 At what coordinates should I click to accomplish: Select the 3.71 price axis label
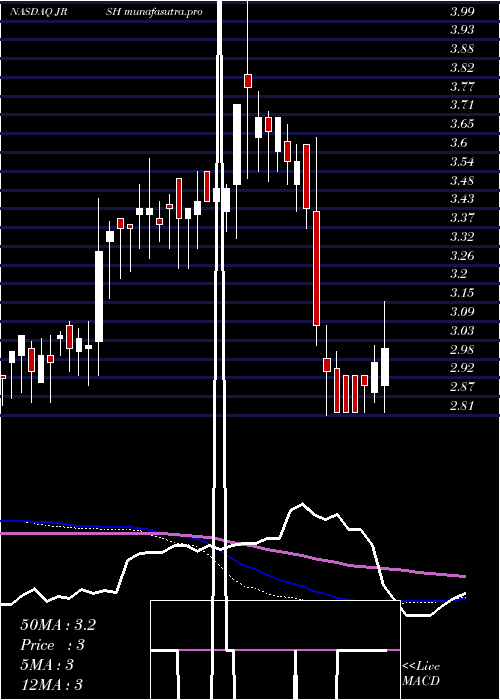(x=462, y=105)
